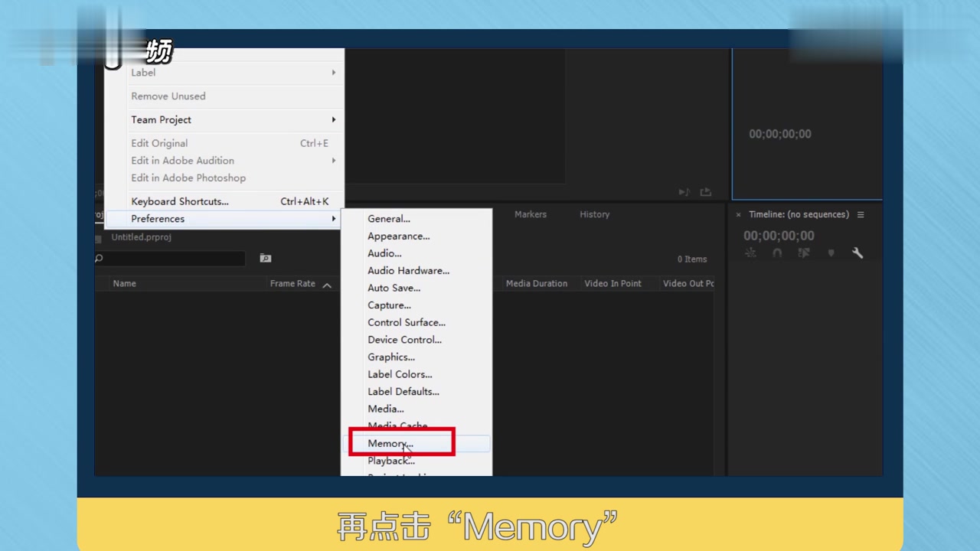Screen dimensions: 980x551
Task: Open the Timeline panel hamburger menu
Action: (861, 215)
